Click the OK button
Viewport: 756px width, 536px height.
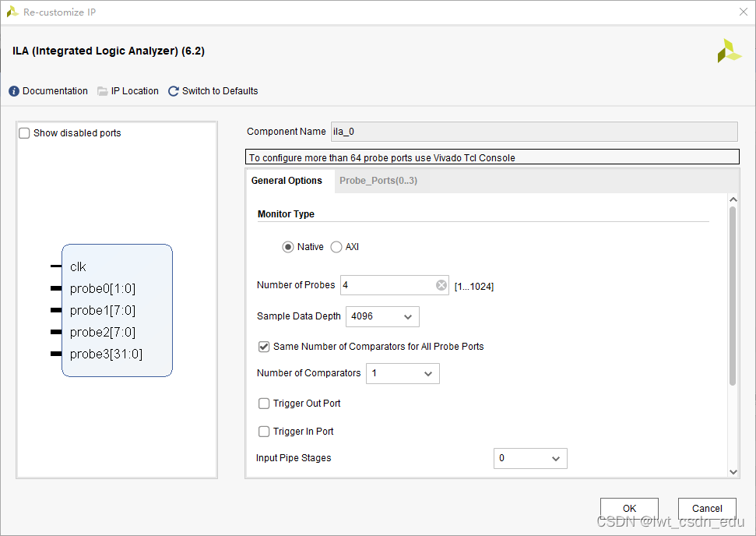pyautogui.click(x=629, y=509)
